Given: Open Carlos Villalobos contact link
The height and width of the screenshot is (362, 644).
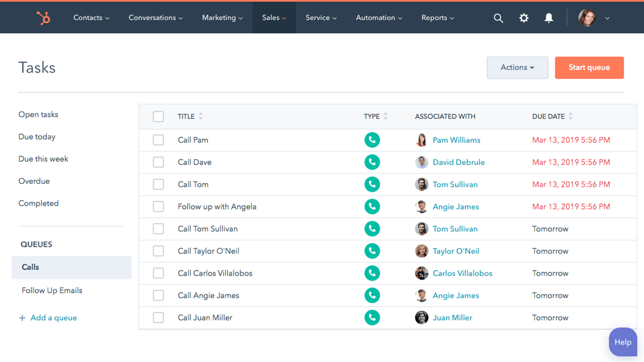Looking at the screenshot, I should click(462, 273).
